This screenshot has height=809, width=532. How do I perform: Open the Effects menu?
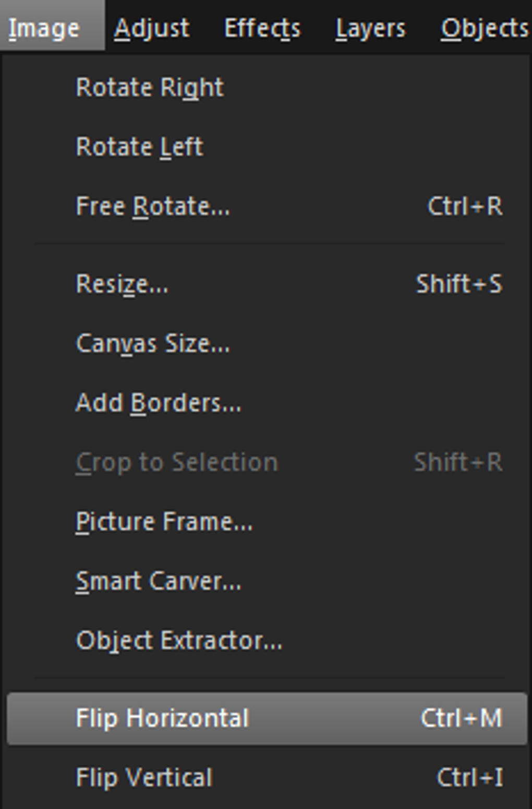(262, 28)
